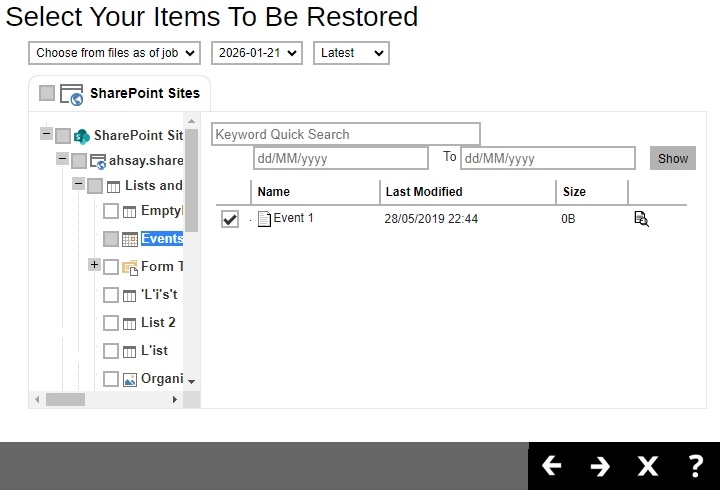The image size is (720, 490).
Task: Select the Events tree item
Action: click(162, 239)
